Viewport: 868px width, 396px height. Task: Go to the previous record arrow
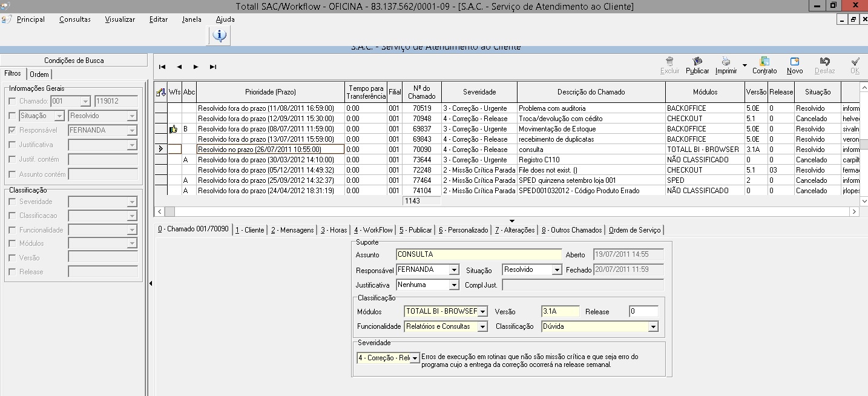(x=179, y=67)
